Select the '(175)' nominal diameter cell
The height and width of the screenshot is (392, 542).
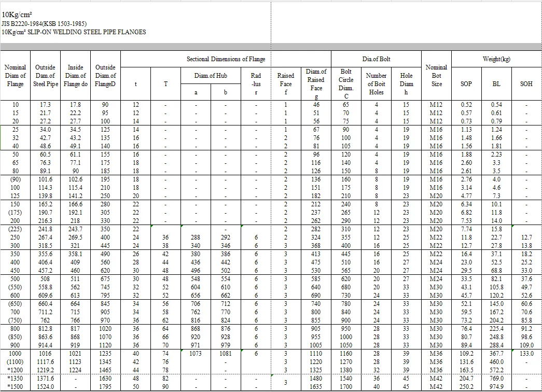(x=15, y=213)
